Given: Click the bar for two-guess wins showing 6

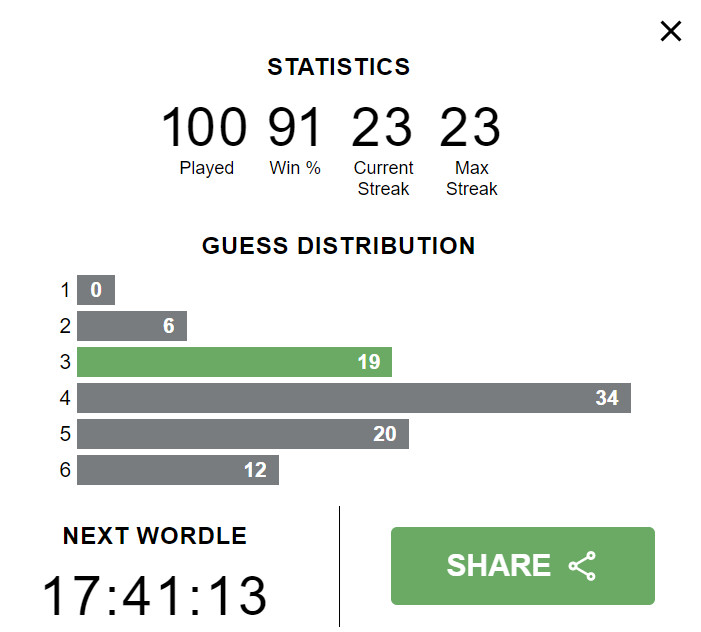Looking at the screenshot, I should coord(131,326).
